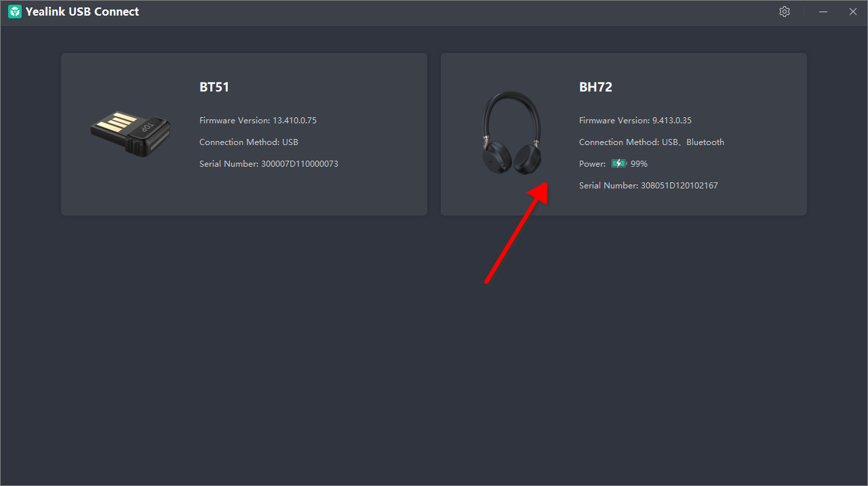868x486 pixels.
Task: Open settings via the gear icon
Action: [x=785, y=12]
